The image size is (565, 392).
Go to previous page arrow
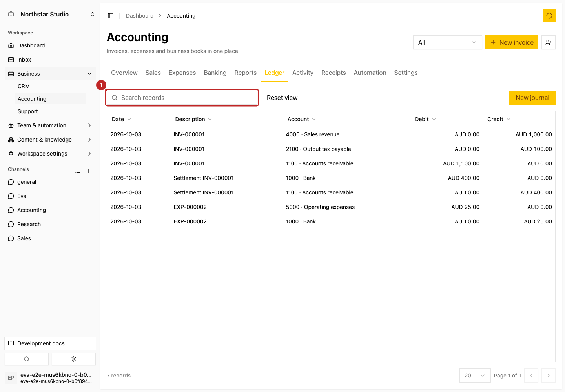click(x=531, y=376)
